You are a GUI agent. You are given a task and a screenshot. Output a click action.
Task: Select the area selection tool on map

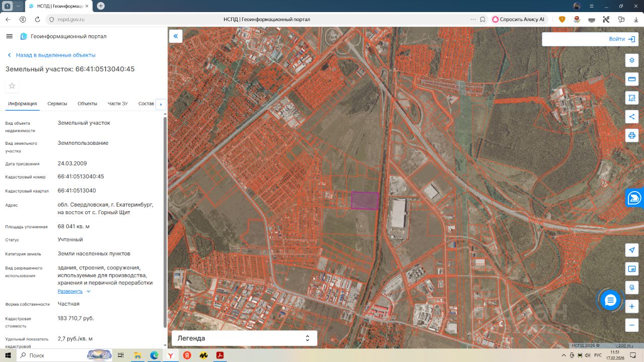pyautogui.click(x=632, y=98)
